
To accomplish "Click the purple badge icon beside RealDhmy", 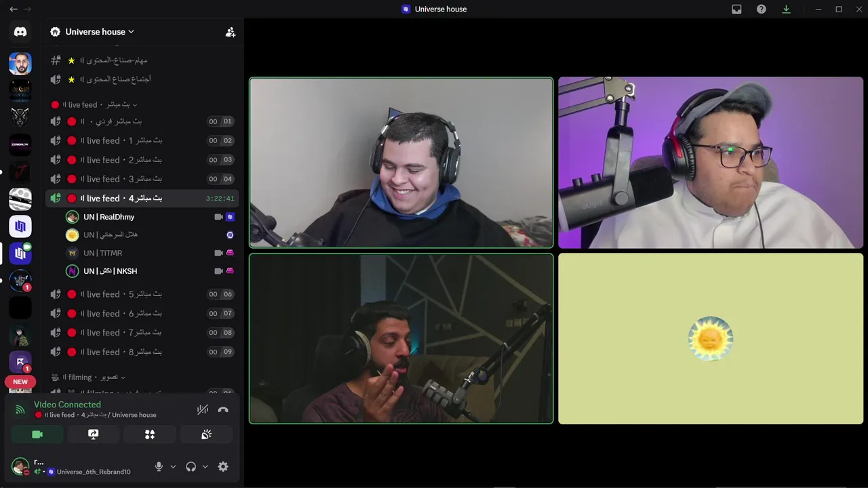I will (x=230, y=217).
